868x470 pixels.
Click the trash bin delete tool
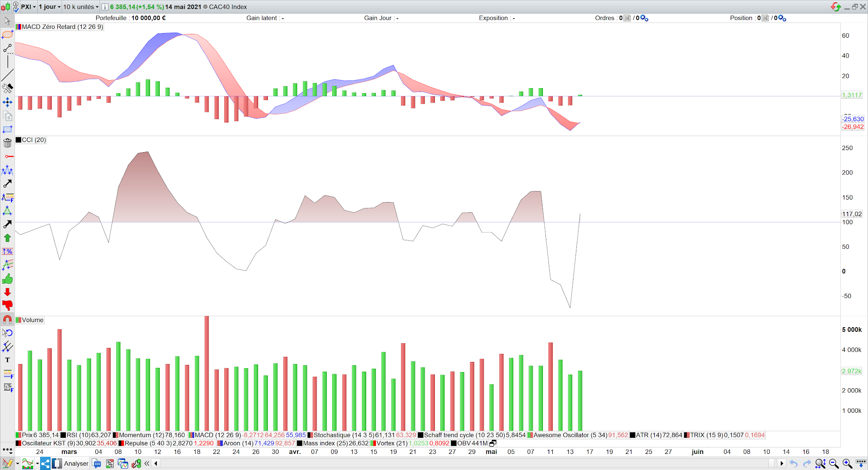(7, 143)
